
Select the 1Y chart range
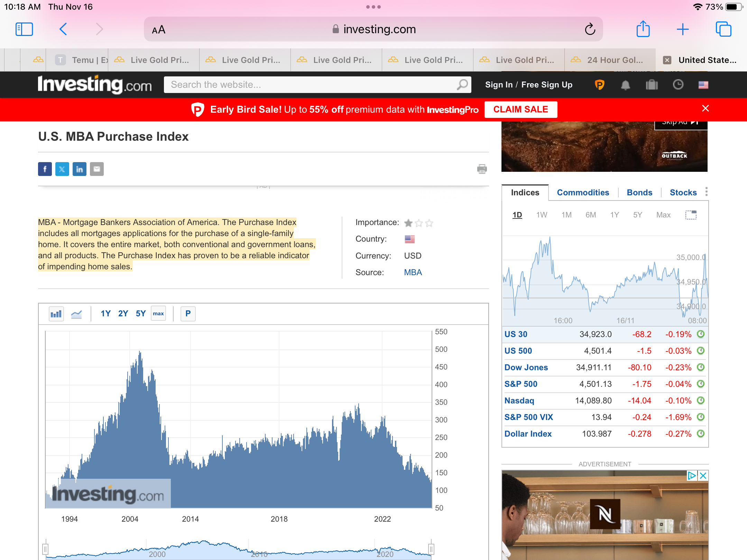[x=105, y=314]
